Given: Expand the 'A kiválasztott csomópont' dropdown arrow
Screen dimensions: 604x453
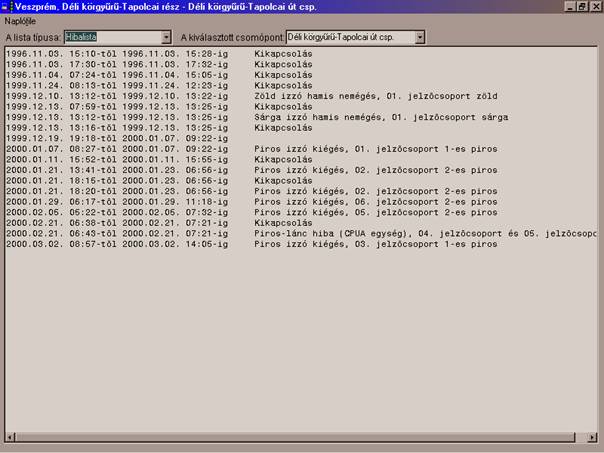Looking at the screenshot, I should coord(419,37).
